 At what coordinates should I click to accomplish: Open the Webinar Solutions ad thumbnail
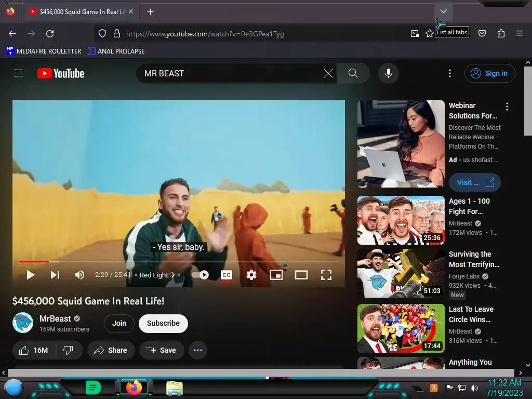tap(401, 144)
